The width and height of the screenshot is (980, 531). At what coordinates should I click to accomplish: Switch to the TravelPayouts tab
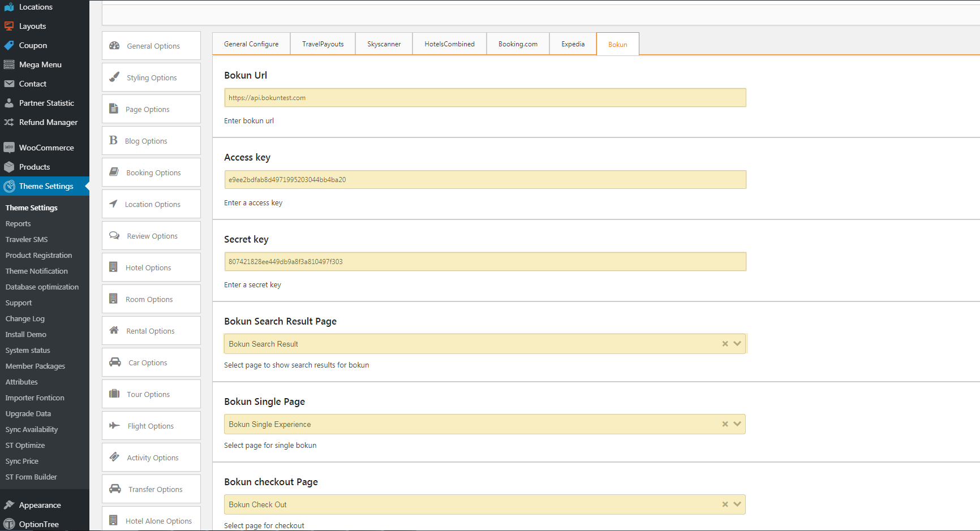(323, 44)
